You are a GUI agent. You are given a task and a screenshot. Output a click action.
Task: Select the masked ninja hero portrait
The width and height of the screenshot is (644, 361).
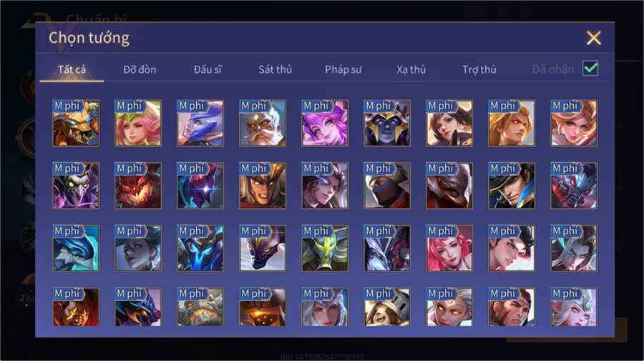point(387,185)
